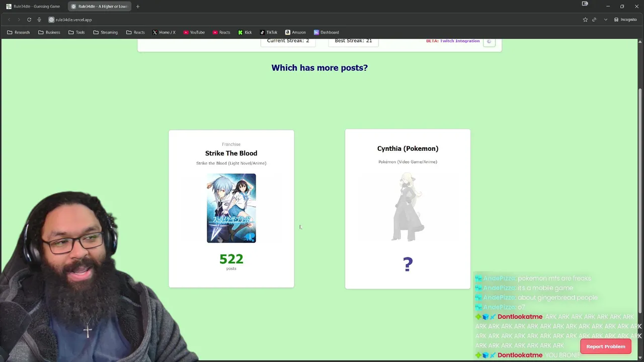Open the Home / X bookmark
Image resolution: width=644 pixels, height=362 pixels.
[164, 32]
